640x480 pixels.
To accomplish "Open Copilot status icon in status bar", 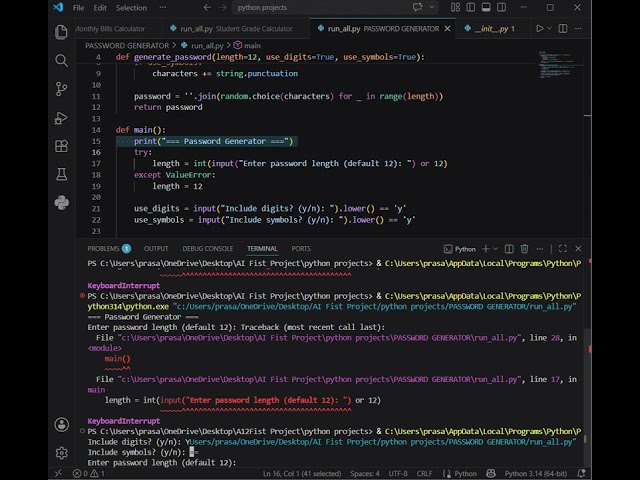I will pos(491,473).
